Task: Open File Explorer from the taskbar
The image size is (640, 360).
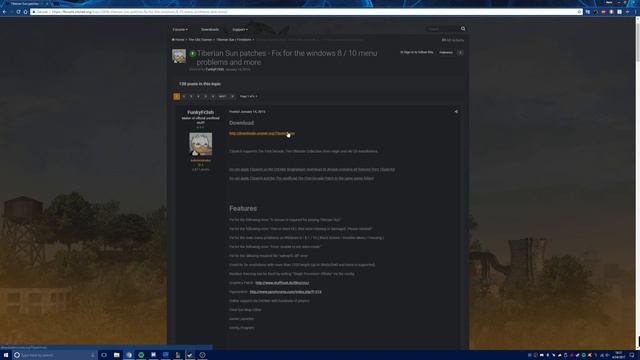Action: (x=116, y=355)
